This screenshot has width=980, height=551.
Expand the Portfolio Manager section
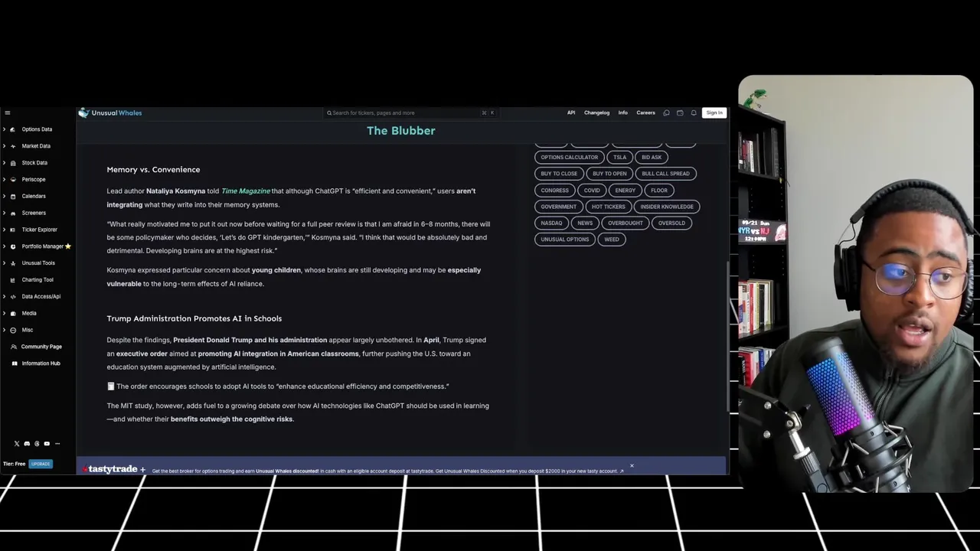(5, 246)
